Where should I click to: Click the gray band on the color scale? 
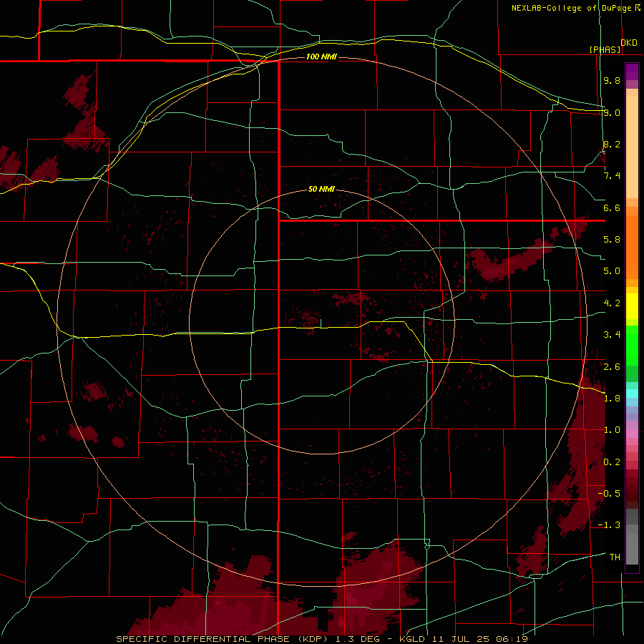pos(632,536)
